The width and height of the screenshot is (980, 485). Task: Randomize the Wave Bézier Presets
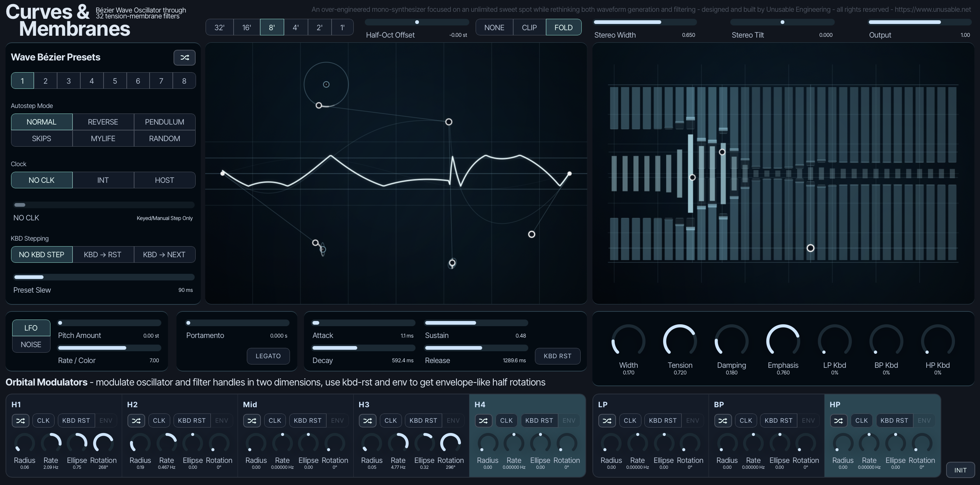click(185, 57)
